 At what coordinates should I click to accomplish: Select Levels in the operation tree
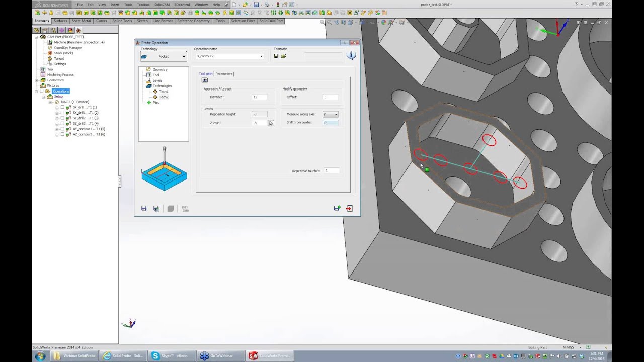157,80
